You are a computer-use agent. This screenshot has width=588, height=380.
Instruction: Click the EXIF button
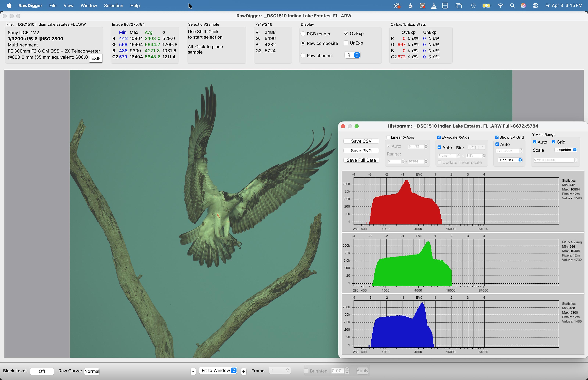coord(96,58)
